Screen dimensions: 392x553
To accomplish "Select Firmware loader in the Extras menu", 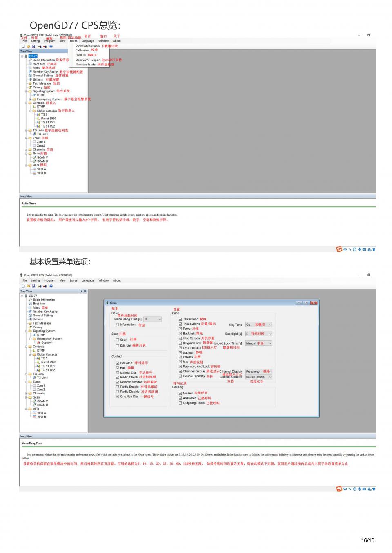I will [86, 65].
